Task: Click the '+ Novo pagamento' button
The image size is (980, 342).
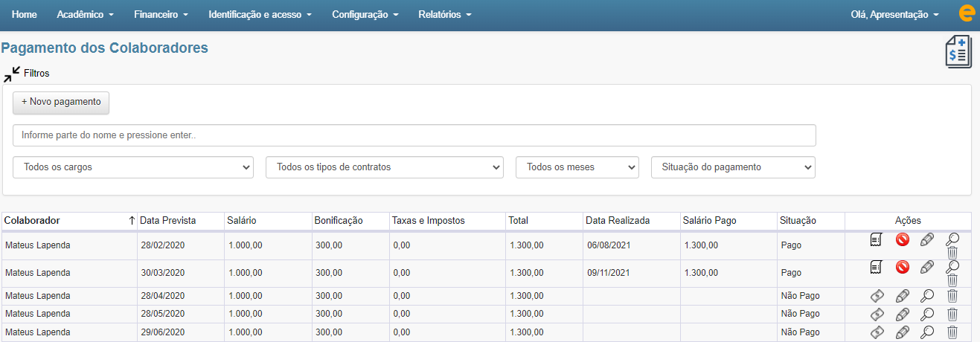Action: [61, 102]
